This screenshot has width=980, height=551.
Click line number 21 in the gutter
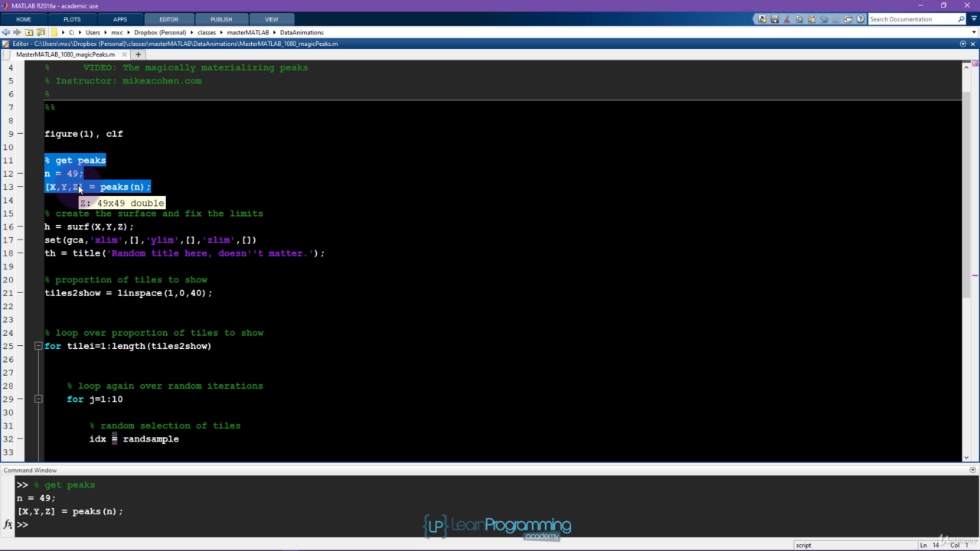coord(8,293)
